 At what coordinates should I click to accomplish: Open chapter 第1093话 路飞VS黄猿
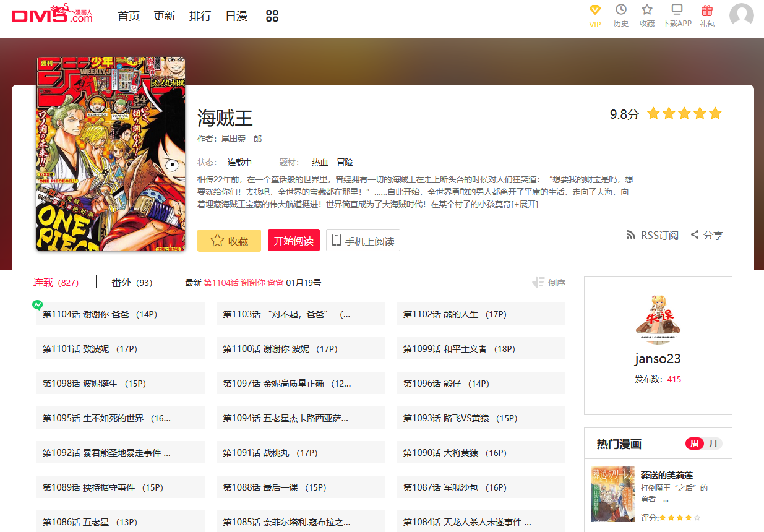(x=481, y=418)
